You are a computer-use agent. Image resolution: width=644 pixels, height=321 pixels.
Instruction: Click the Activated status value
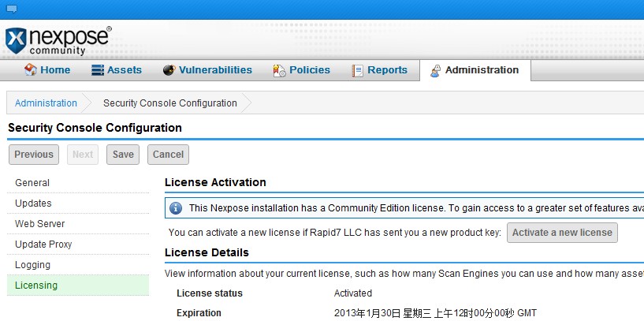tap(353, 293)
